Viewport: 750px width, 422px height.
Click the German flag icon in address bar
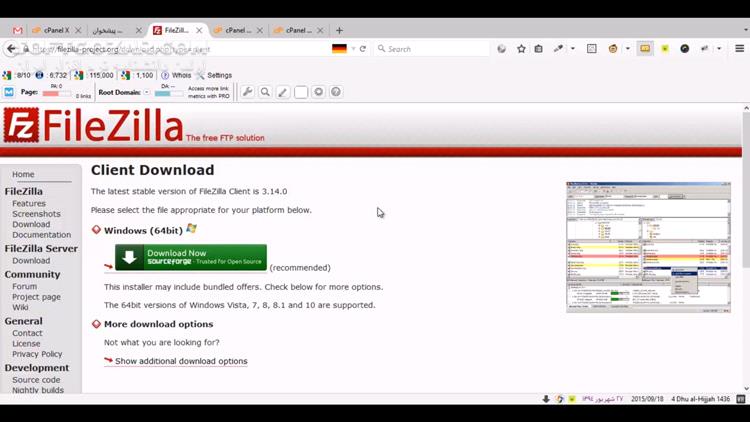click(x=339, y=49)
